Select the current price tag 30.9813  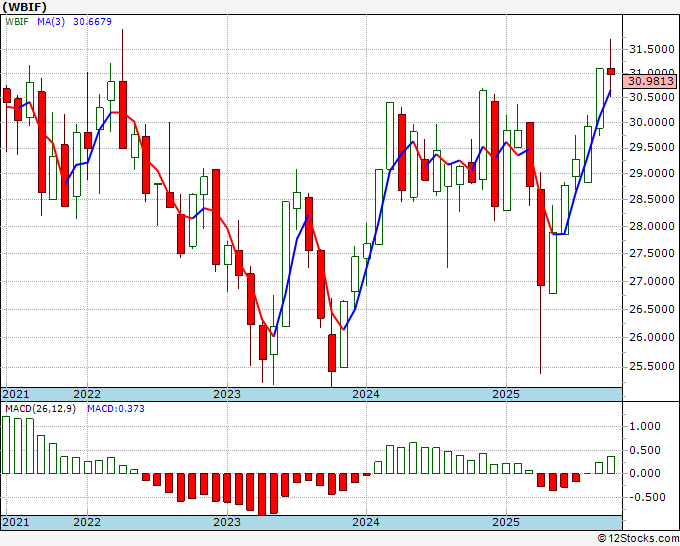point(651,81)
